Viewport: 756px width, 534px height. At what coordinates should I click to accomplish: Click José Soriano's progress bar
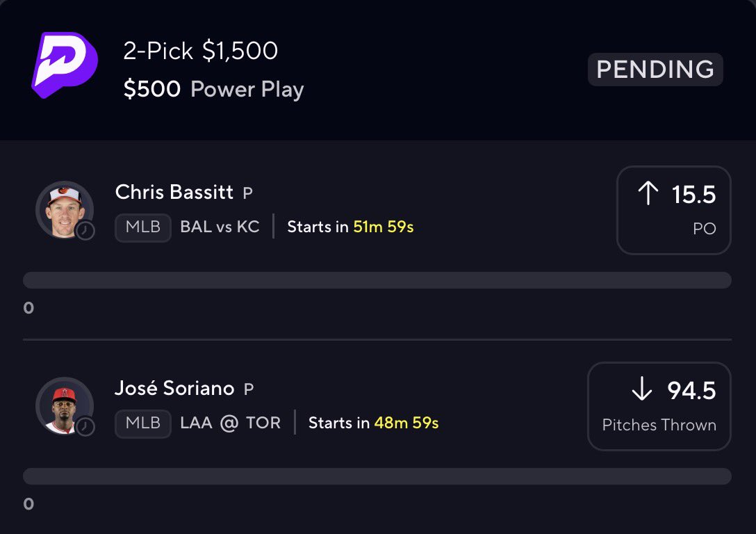(x=377, y=476)
